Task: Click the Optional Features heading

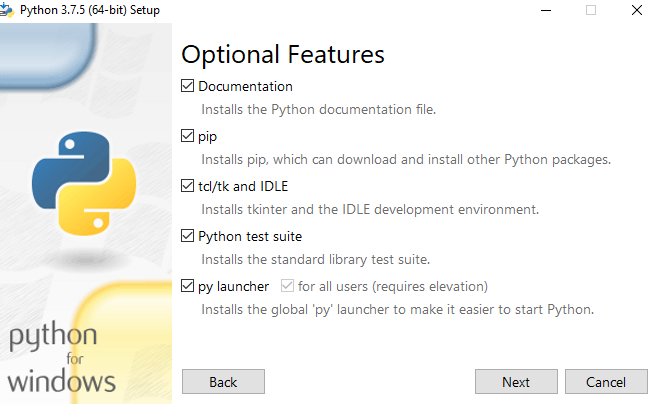Action: (283, 55)
